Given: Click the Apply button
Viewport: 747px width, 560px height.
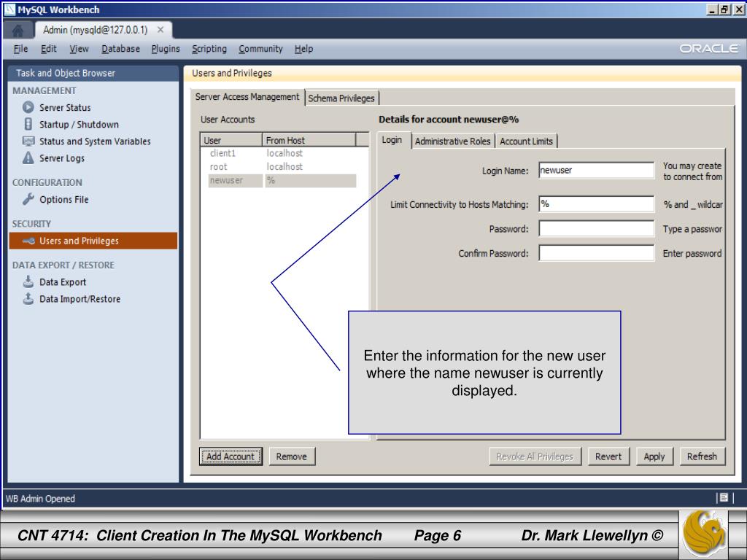Looking at the screenshot, I should point(654,456).
